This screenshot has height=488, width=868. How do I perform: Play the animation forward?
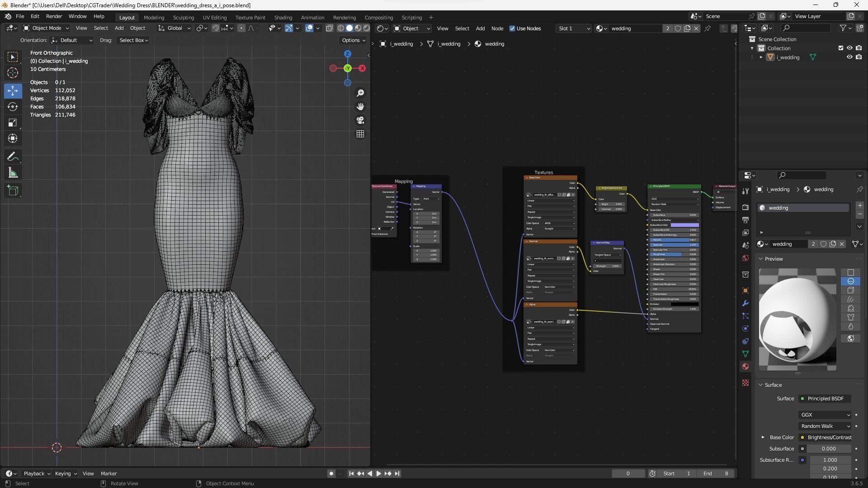pyautogui.click(x=379, y=474)
